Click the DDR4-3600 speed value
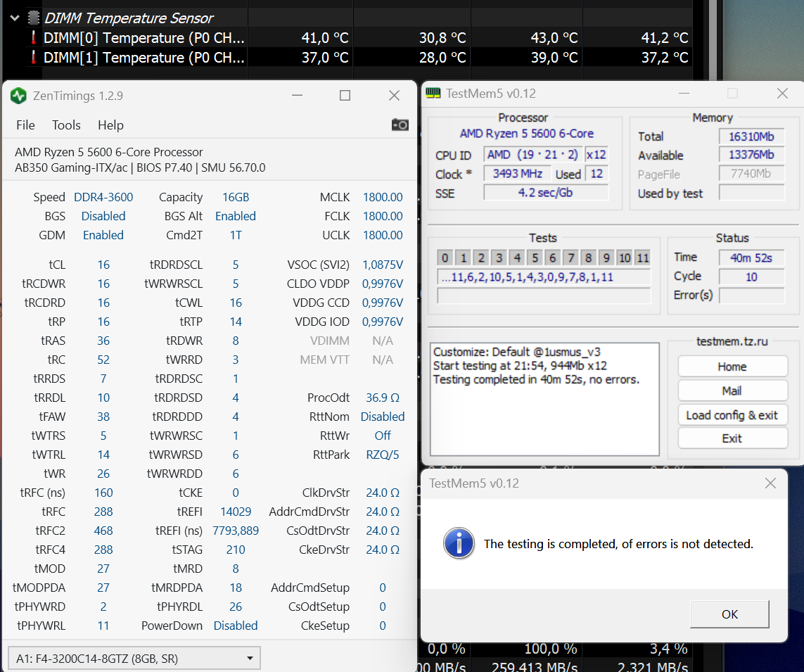This screenshot has height=672, width=804. click(x=103, y=197)
